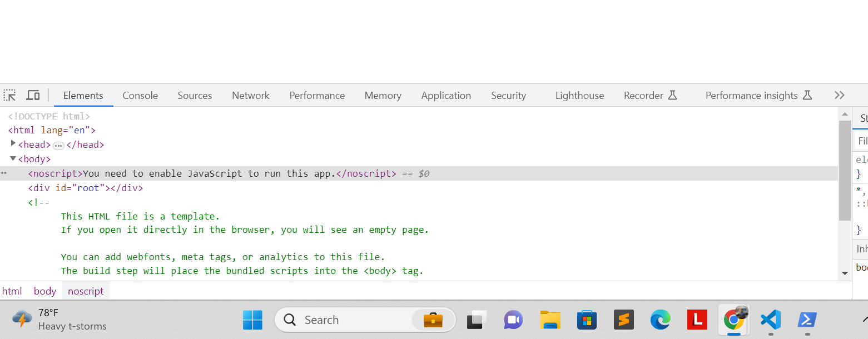868x339 pixels.
Task: Open Microsoft Edge from the taskbar
Action: pyautogui.click(x=660, y=320)
